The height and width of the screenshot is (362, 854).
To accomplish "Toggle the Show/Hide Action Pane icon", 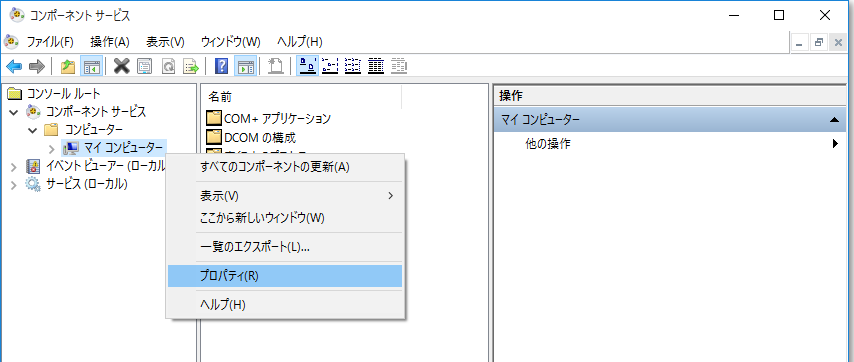I will [245, 66].
